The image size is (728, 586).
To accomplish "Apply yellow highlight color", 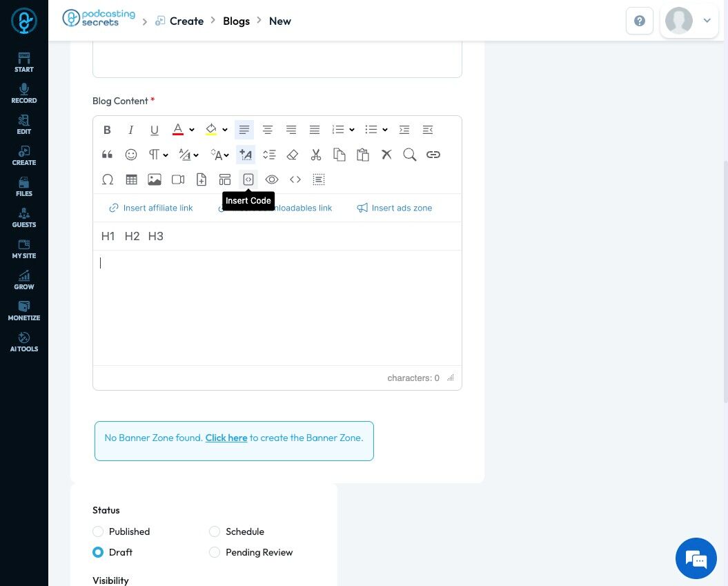I will click(211, 130).
